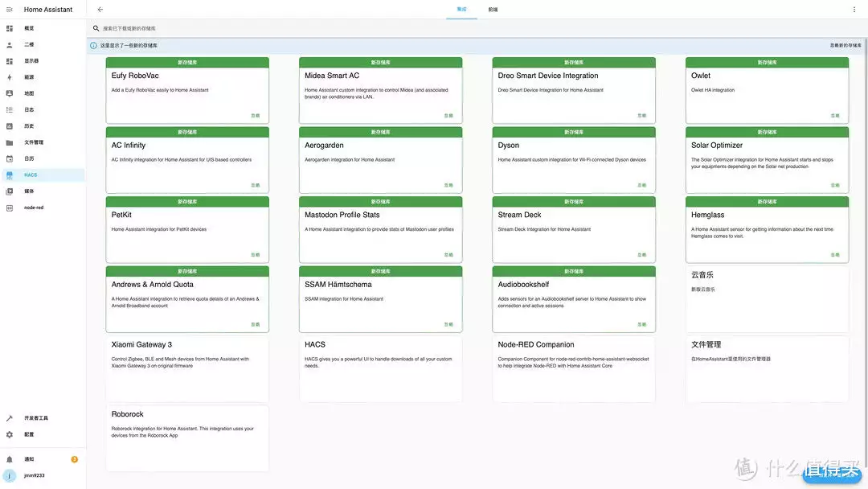Open the 概览 overview dashboard icon
This screenshot has width=868, height=489.
(10, 28)
